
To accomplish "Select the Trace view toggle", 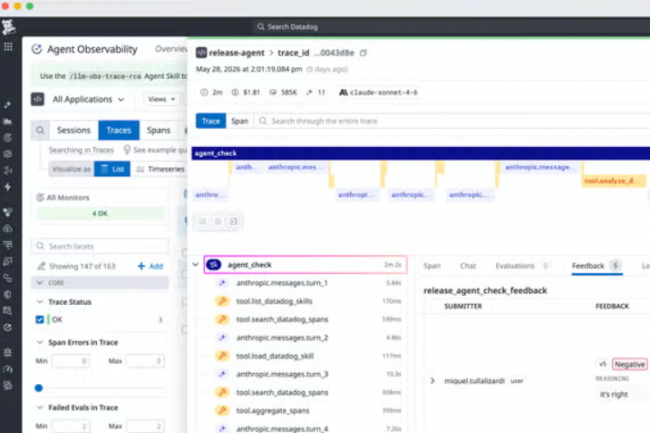I will click(x=211, y=121).
